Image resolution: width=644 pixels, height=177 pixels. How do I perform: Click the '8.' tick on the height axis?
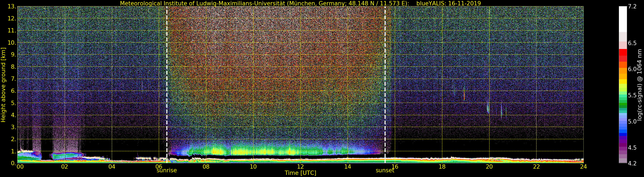13,67
